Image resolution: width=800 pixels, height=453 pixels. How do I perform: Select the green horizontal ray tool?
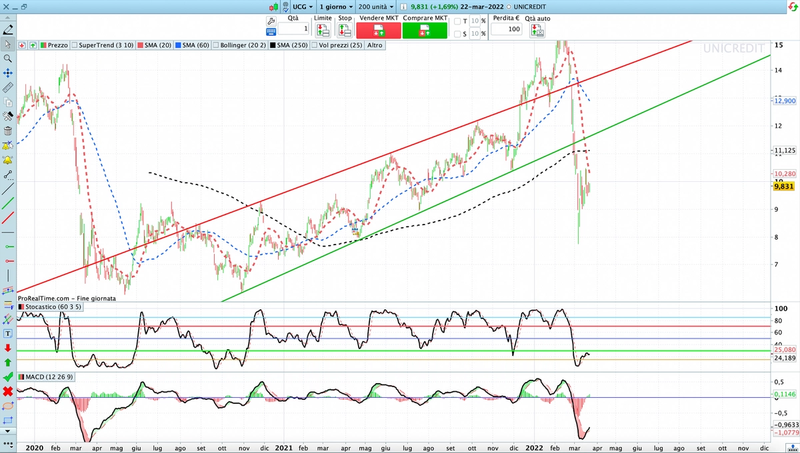coord(8,247)
